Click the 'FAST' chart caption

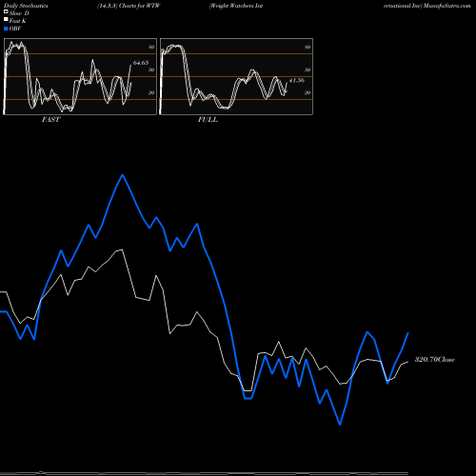[x=50, y=120]
